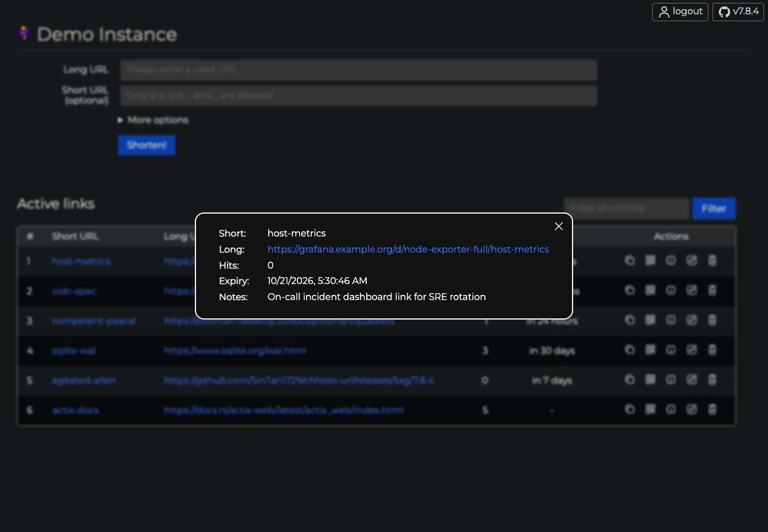Show QR code for competent-pascal row

pyautogui.click(x=650, y=320)
